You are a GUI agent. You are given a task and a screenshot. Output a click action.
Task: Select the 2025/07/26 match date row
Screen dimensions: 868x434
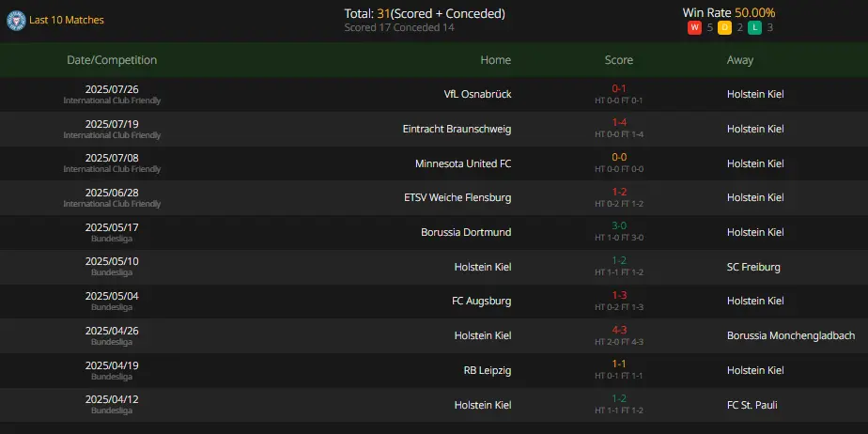tap(434, 94)
